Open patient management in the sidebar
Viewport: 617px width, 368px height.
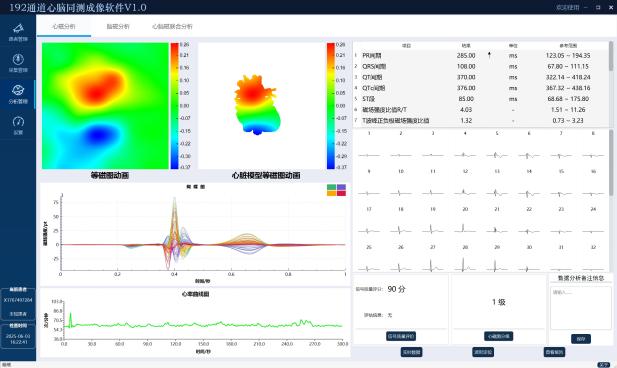pyautogui.click(x=18, y=32)
